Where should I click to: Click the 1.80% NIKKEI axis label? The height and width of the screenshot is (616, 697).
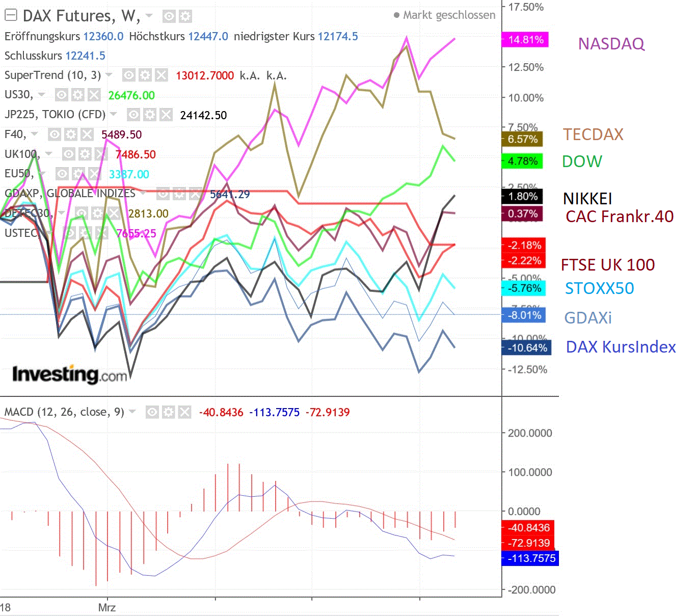(x=522, y=197)
